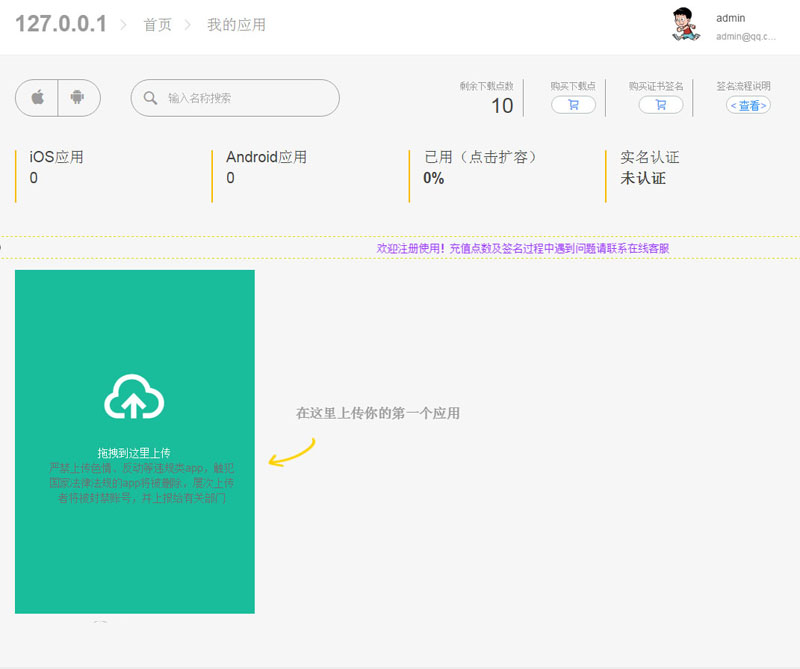Go to 首页 in the breadcrumb
Image resolution: width=800 pixels, height=669 pixels.
[157, 25]
